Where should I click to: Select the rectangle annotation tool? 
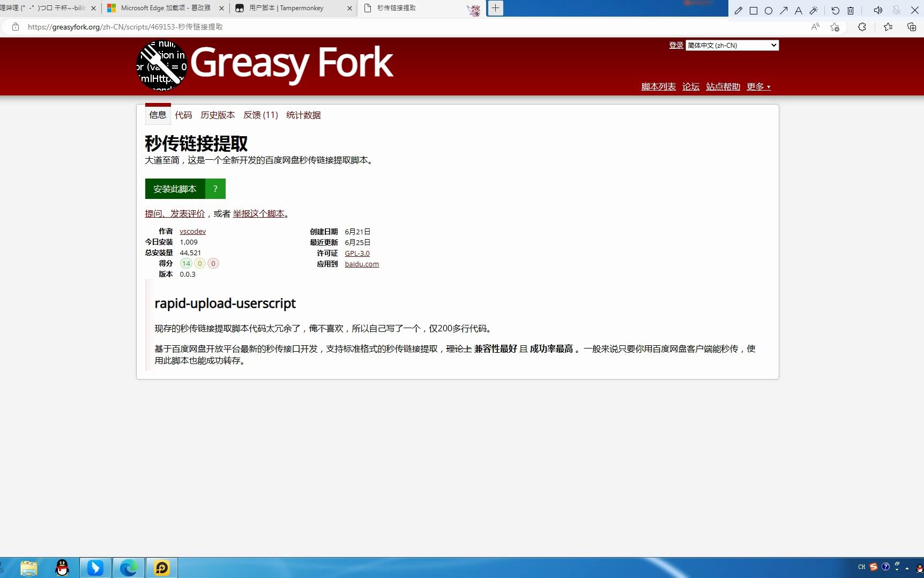[x=753, y=11]
